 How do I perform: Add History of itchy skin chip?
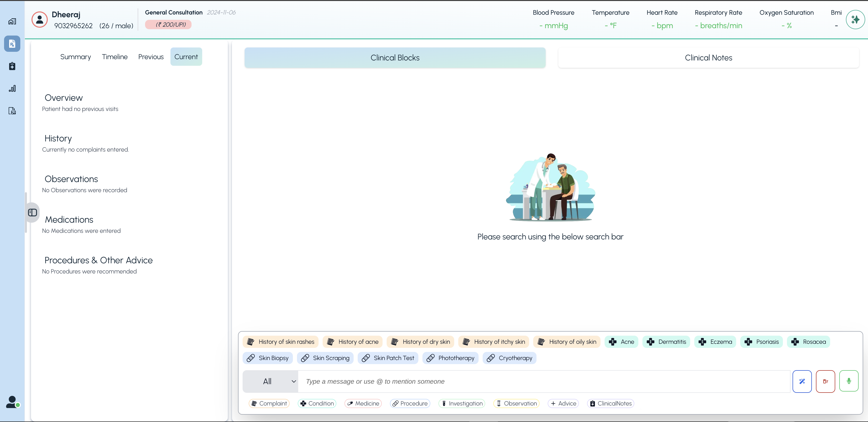click(494, 342)
